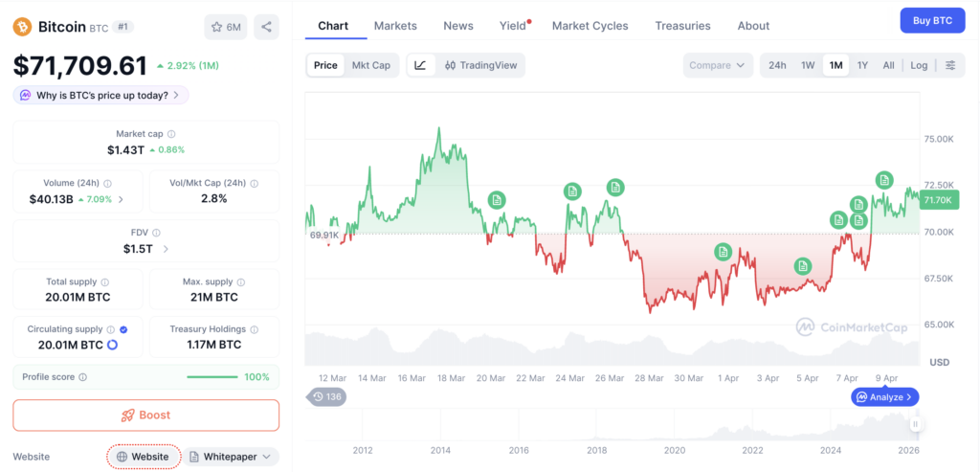Click the topmost news marker near 9 Apr
Viewport: 980px width, 472px height.
[883, 180]
